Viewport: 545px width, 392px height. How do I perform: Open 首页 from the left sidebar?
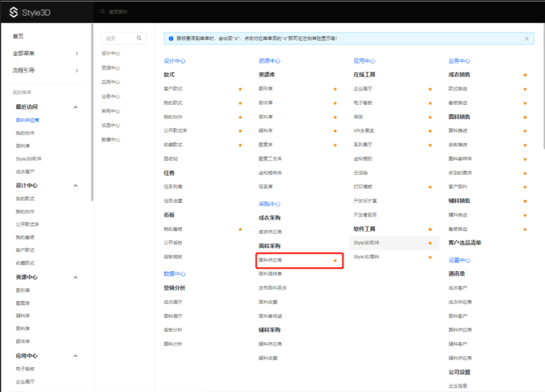point(18,36)
